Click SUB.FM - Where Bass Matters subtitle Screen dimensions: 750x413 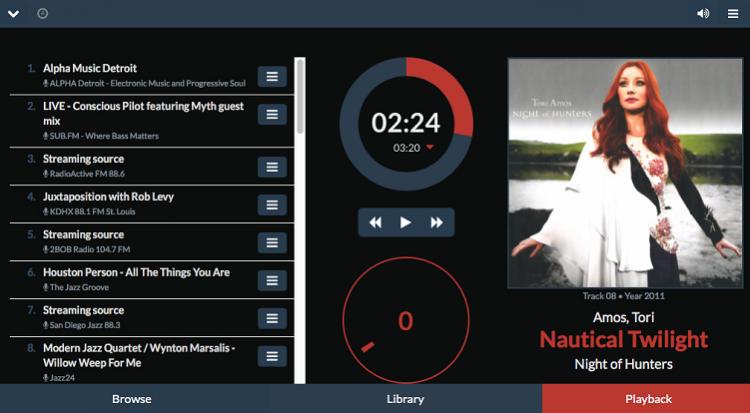coord(101,136)
